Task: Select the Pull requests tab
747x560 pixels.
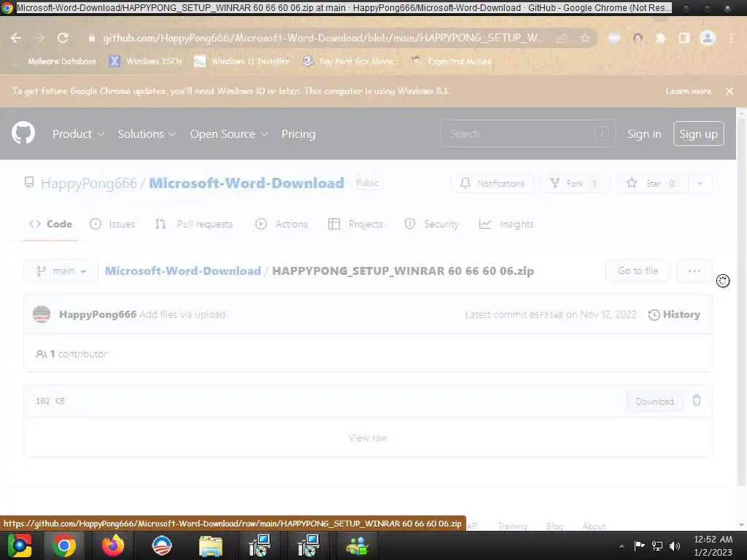Action: click(x=194, y=225)
